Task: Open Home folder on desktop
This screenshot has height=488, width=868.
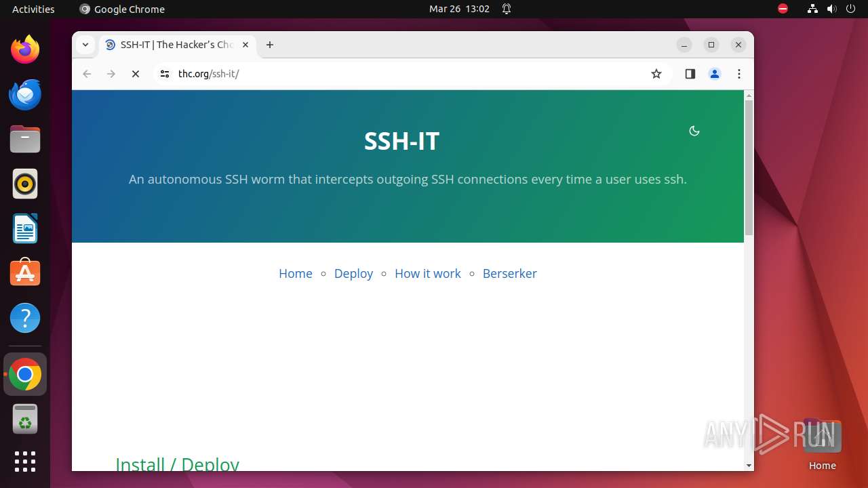Action: [822, 444]
